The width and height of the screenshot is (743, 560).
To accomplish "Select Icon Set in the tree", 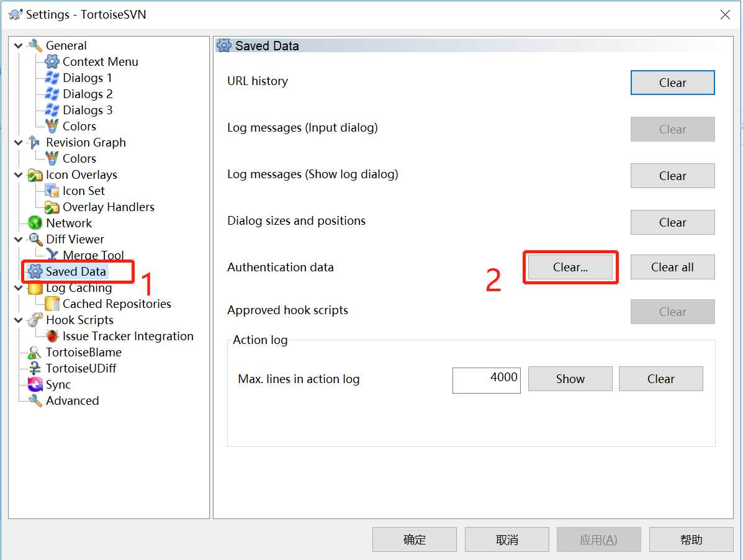I will (x=83, y=191).
